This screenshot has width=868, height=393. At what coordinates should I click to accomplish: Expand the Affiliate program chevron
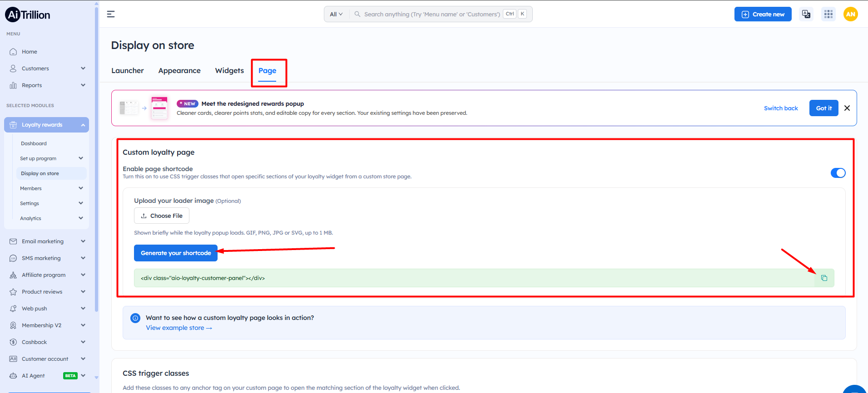(83, 275)
